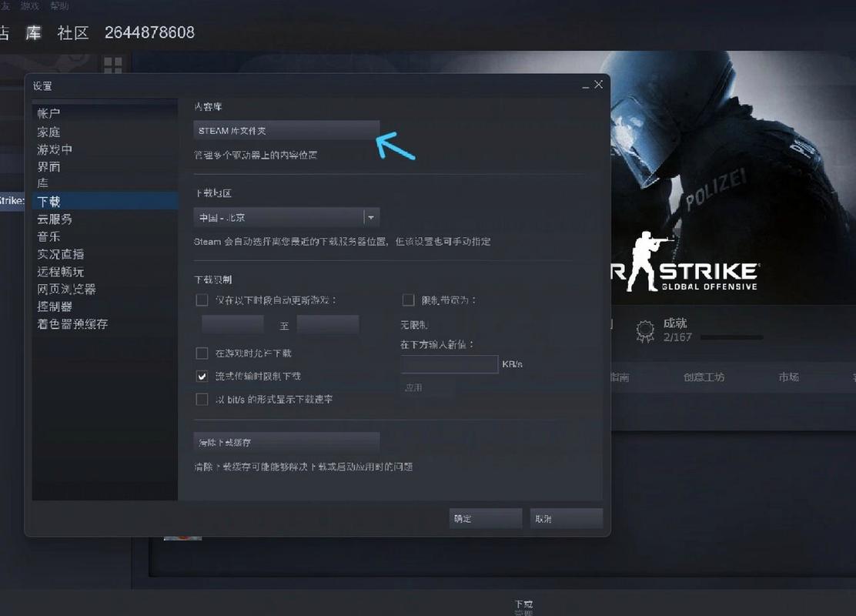Screen dimensions: 856x616
Task: Select 着色器预缓存 settings
Action: [72, 324]
